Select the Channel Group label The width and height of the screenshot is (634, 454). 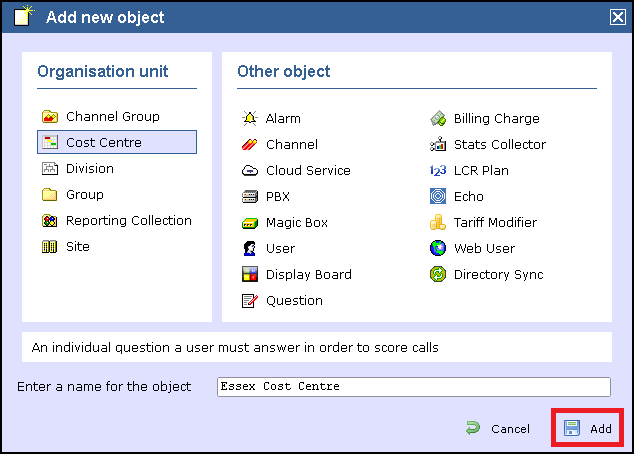point(113,116)
